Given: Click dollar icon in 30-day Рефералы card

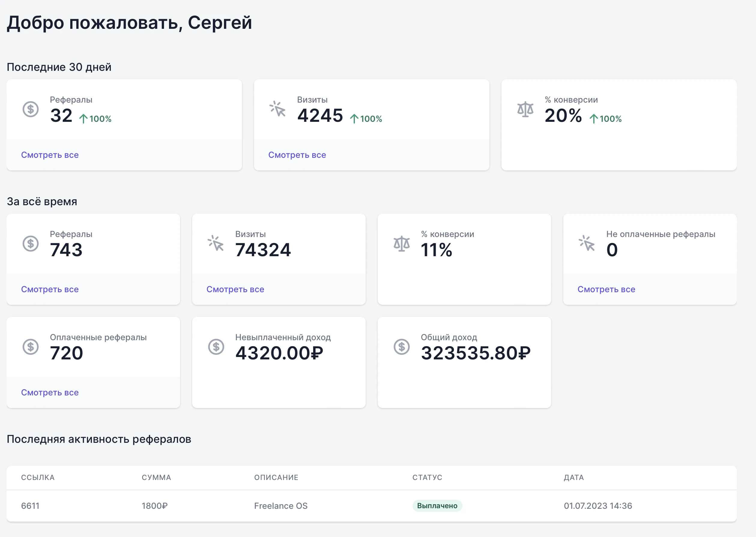Looking at the screenshot, I should 30,109.
